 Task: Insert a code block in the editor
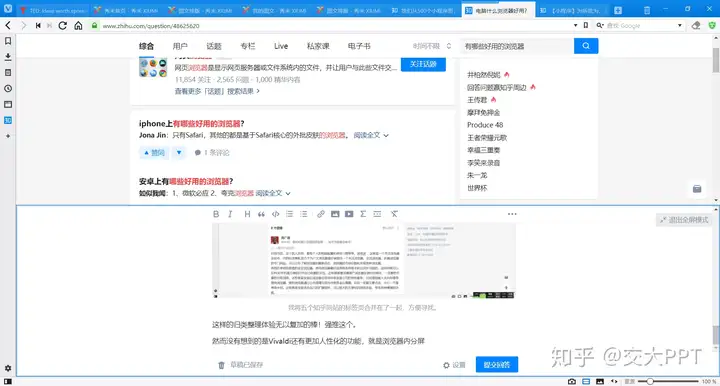[x=276, y=214]
